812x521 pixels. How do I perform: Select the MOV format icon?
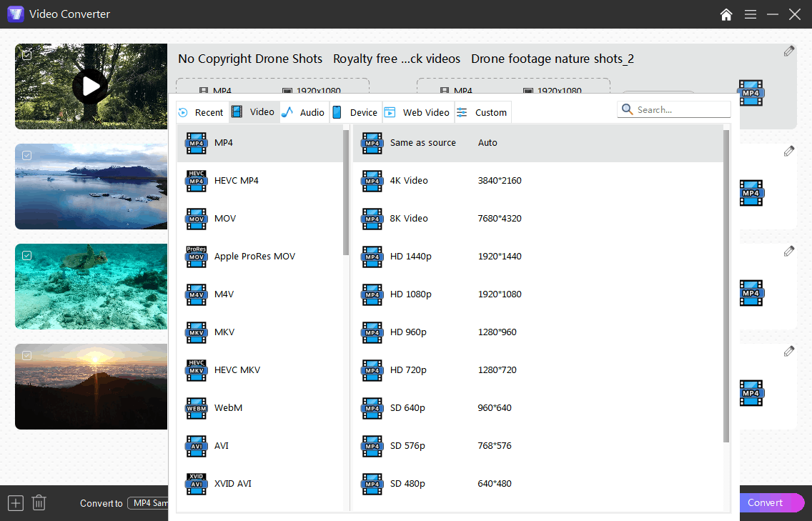(x=197, y=219)
